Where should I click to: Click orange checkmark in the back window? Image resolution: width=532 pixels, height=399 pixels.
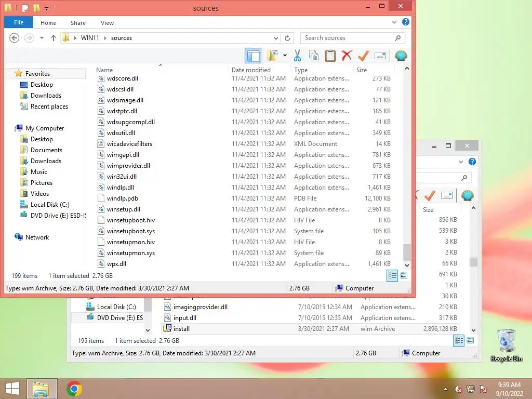coord(430,195)
